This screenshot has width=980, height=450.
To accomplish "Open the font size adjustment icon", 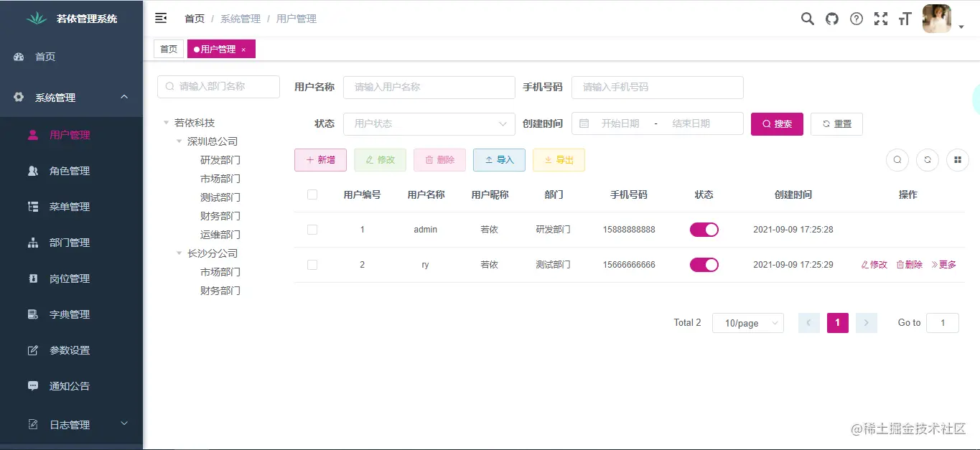I will click(x=905, y=19).
